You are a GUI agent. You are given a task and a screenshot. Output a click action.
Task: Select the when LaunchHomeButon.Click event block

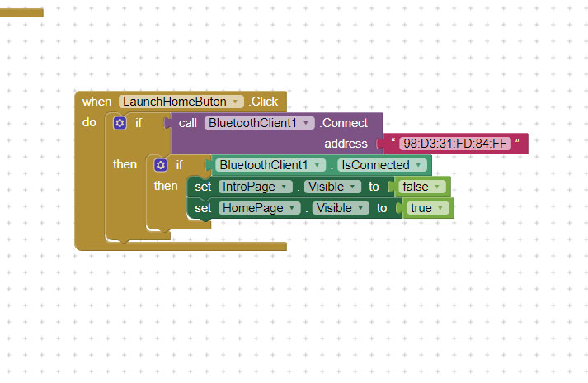[96, 102]
